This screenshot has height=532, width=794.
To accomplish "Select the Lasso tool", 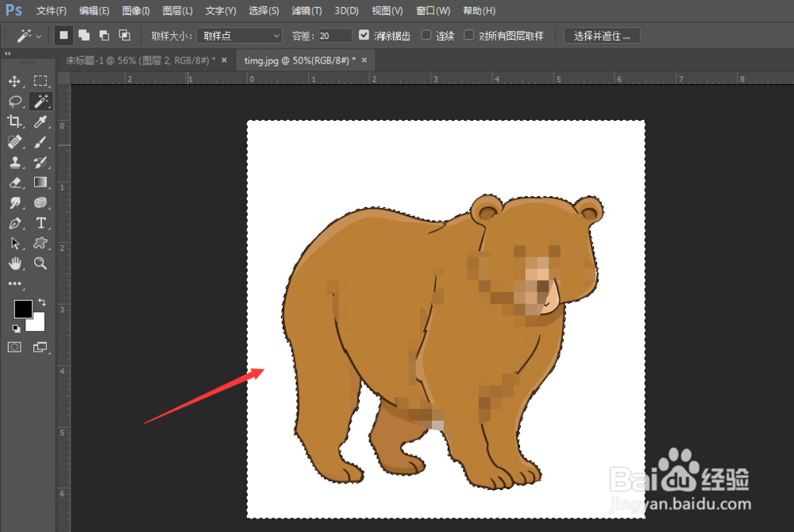I will pos(14,101).
